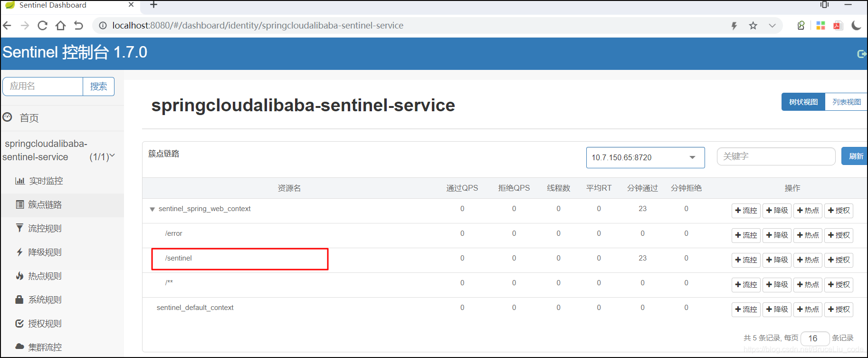
Task: Add 授权 rule for /error
Action: (x=839, y=235)
